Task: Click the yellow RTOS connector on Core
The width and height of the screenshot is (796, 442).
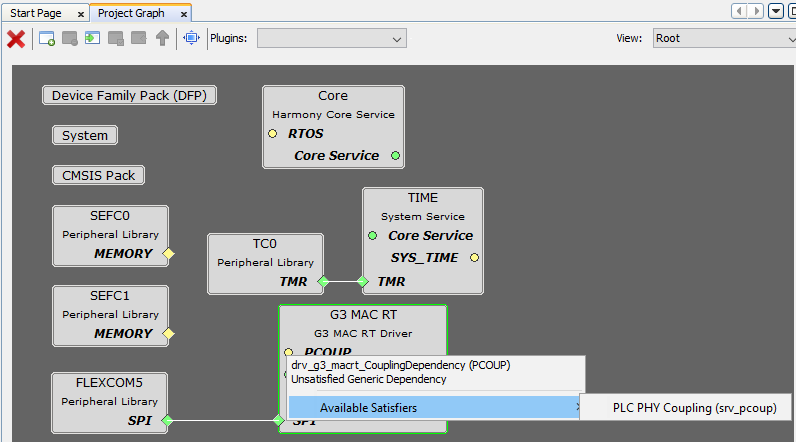Action: pos(273,133)
